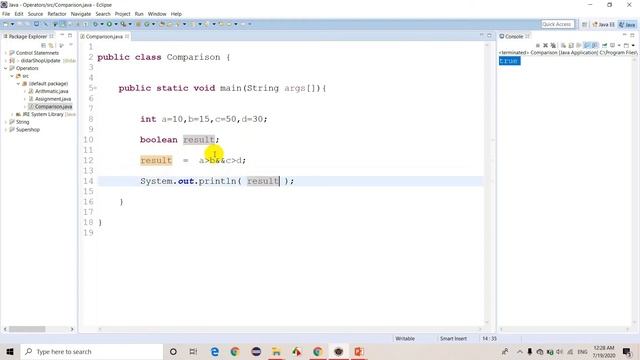Viewport: 640px width, 360px height.
Task: Collapse the Operators project
Action: click(x=6, y=68)
